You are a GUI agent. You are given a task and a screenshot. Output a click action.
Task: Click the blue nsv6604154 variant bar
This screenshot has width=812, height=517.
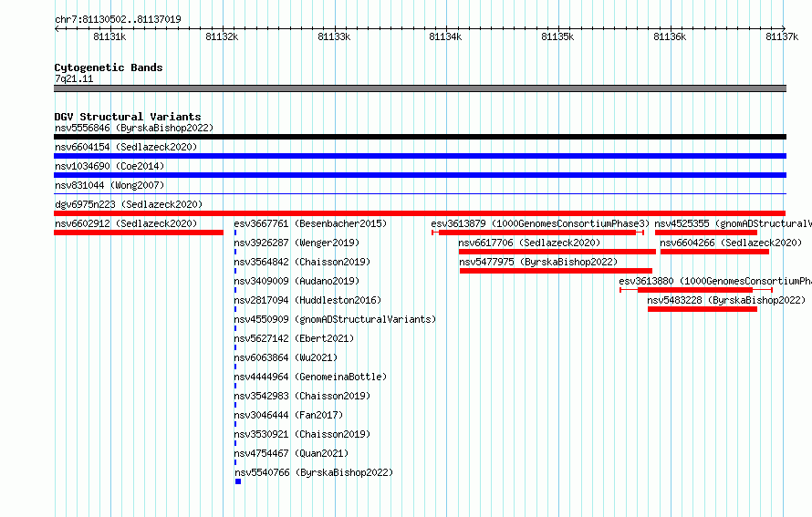(420, 156)
